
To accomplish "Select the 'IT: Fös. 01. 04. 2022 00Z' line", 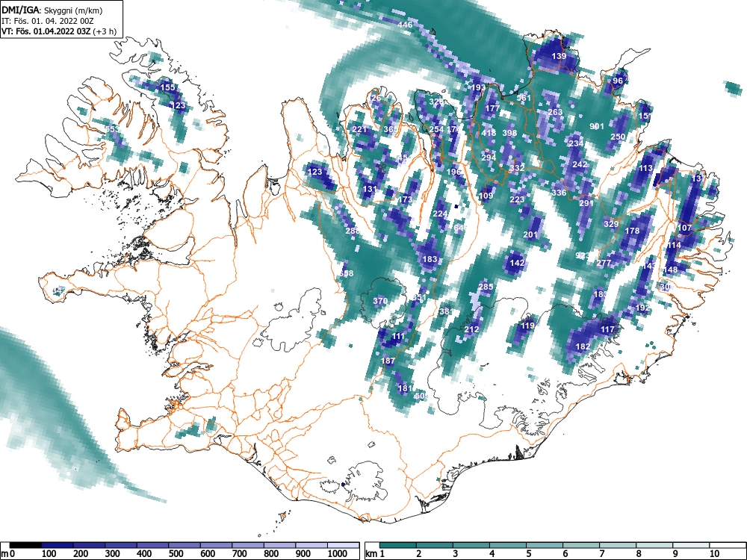I will coord(46,21).
